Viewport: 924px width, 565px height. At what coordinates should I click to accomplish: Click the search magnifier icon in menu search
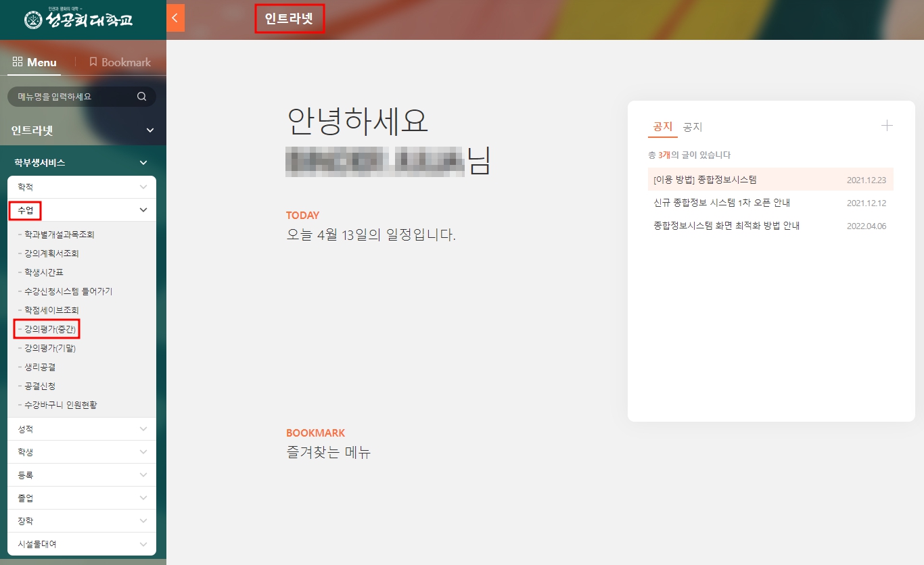pyautogui.click(x=141, y=97)
